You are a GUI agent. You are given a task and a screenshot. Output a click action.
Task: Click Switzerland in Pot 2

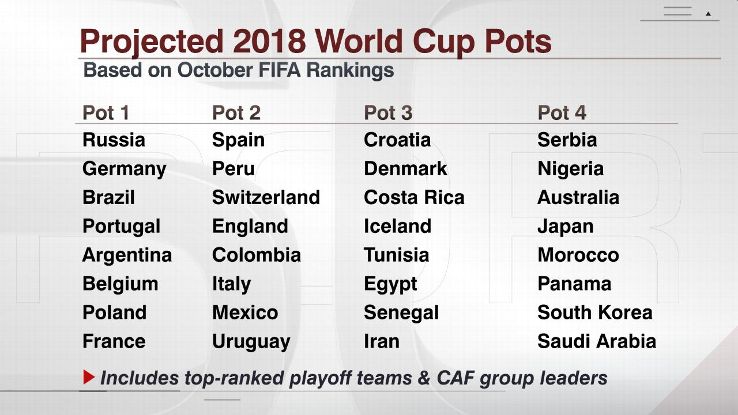[x=265, y=198]
